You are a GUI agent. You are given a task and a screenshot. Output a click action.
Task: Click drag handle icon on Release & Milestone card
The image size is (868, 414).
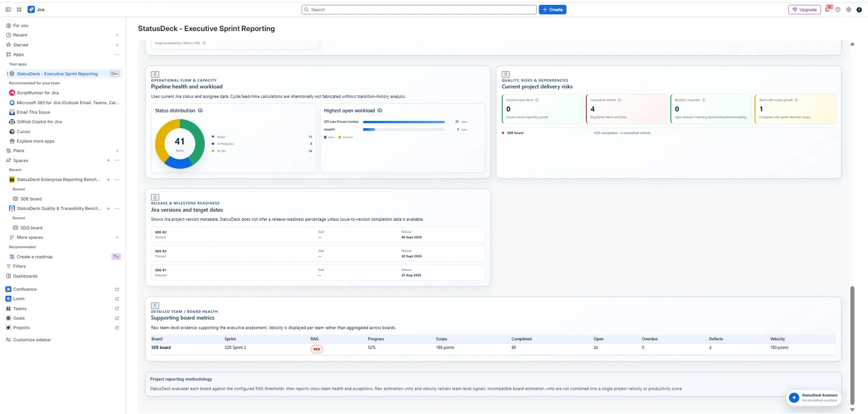pos(155,197)
